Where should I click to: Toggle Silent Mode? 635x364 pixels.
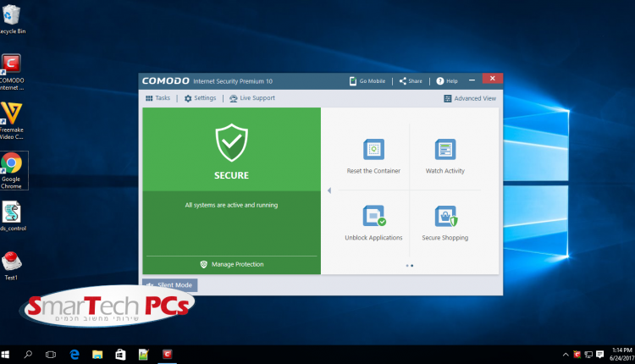click(169, 285)
